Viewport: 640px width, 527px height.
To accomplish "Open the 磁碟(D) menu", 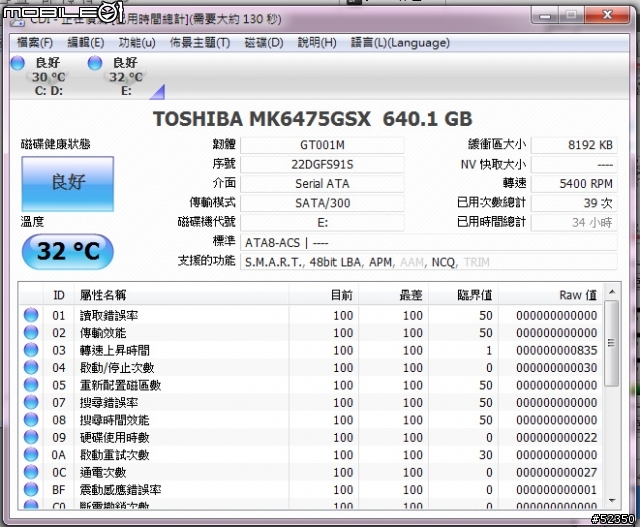I will (264, 42).
